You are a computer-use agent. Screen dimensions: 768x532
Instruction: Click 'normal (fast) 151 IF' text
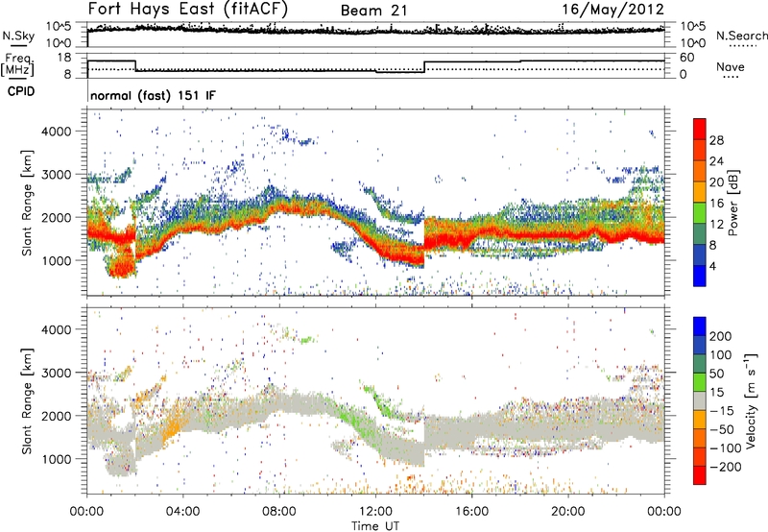click(153, 95)
